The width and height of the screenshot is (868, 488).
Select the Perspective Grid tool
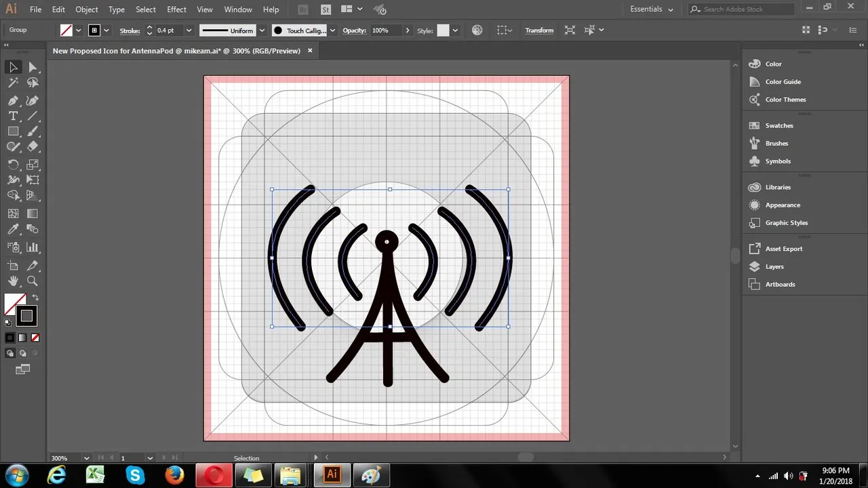[33, 195]
